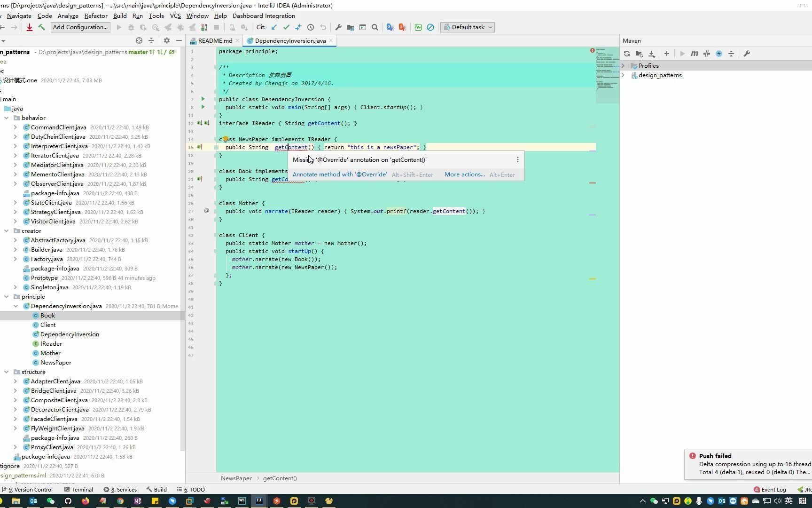Open the Analyze menu
The image size is (812, 508).
point(68,16)
